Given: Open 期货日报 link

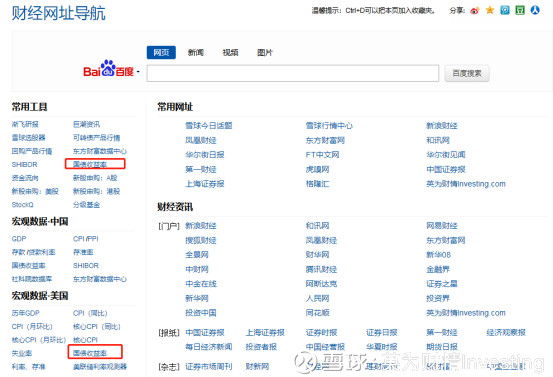Looking at the screenshot, I should coord(442,347).
